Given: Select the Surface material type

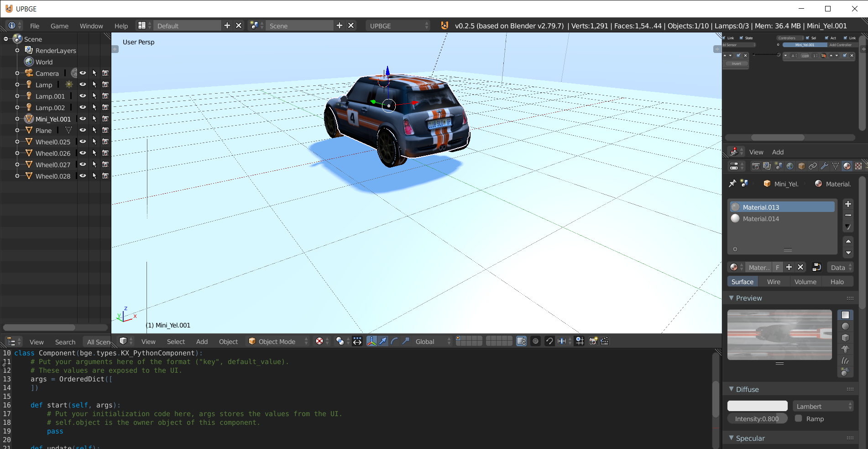Looking at the screenshot, I should tap(743, 282).
